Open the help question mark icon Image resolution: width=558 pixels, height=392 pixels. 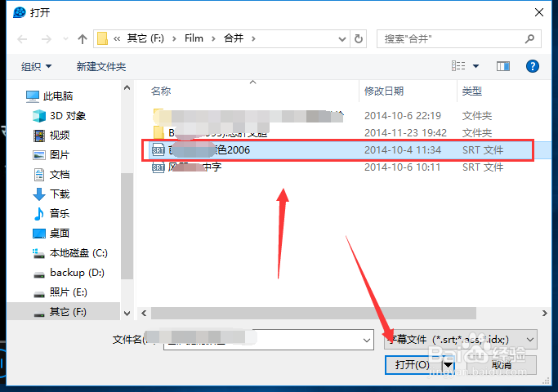coord(533,66)
